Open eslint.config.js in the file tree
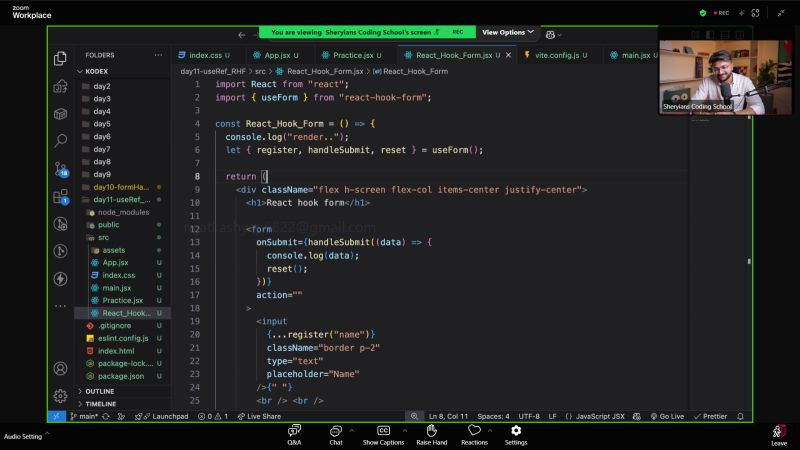This screenshot has width=800, height=450. [122, 338]
